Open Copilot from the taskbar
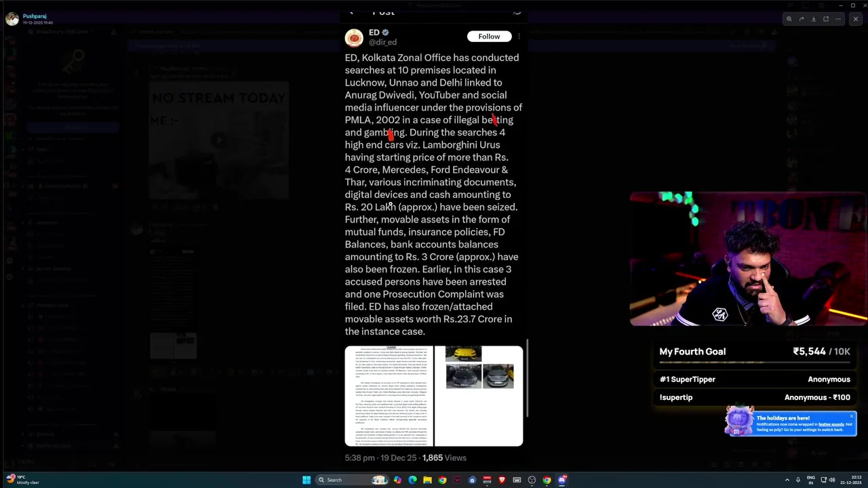 click(x=397, y=480)
